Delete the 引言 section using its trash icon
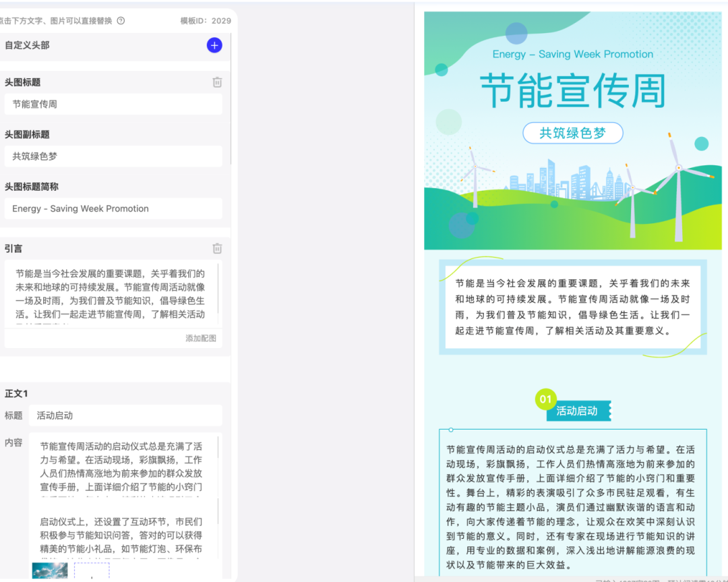Viewport: 728px width, 582px height. pyautogui.click(x=217, y=248)
